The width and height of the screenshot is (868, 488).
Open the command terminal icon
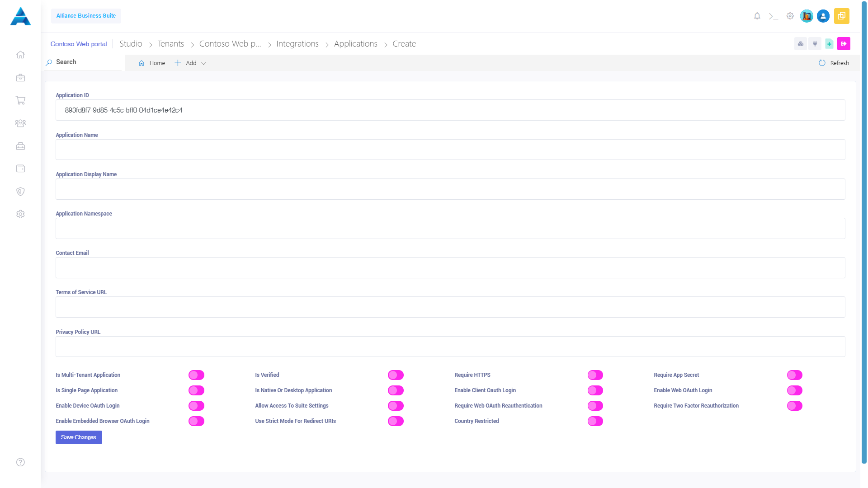774,16
